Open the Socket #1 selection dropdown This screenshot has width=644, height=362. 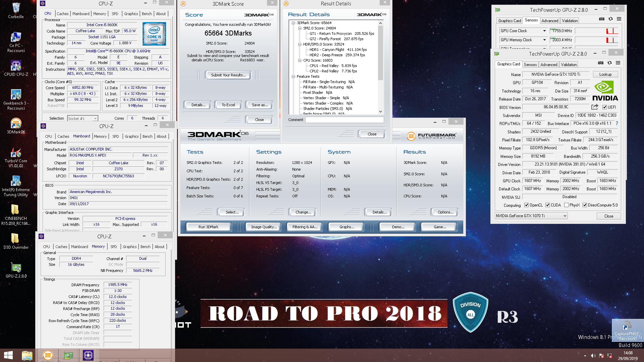(83, 118)
